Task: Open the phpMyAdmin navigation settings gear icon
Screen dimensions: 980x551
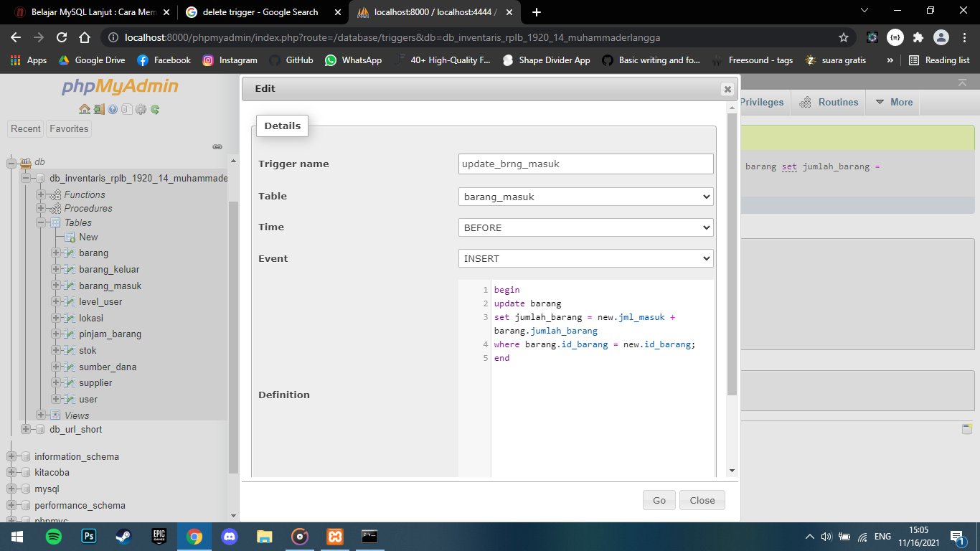Action: 141,109
